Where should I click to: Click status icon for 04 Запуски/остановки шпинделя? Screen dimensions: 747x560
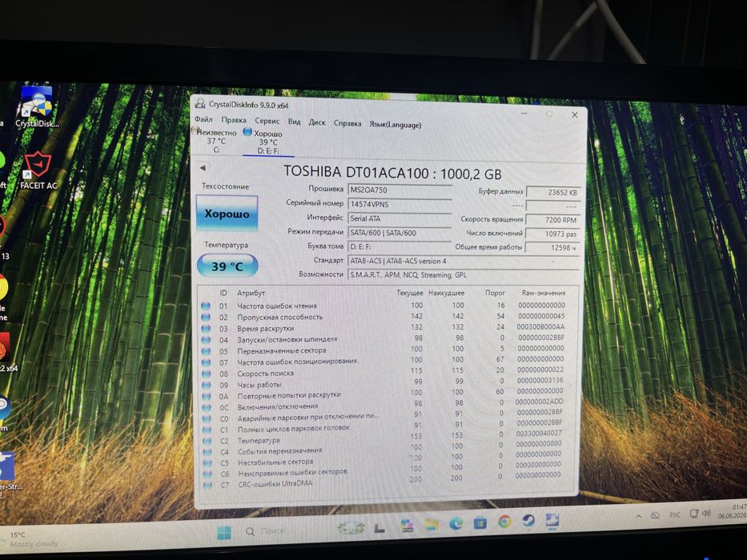click(x=206, y=340)
